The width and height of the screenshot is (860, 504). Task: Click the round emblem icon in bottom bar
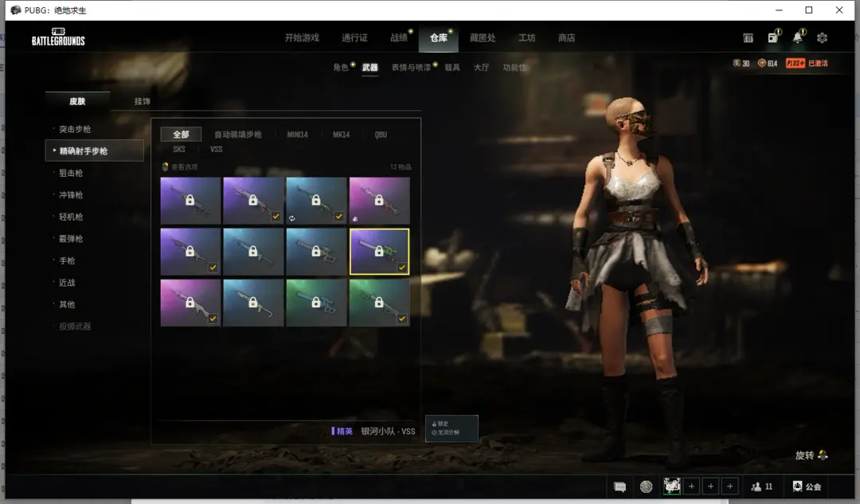tap(646, 486)
